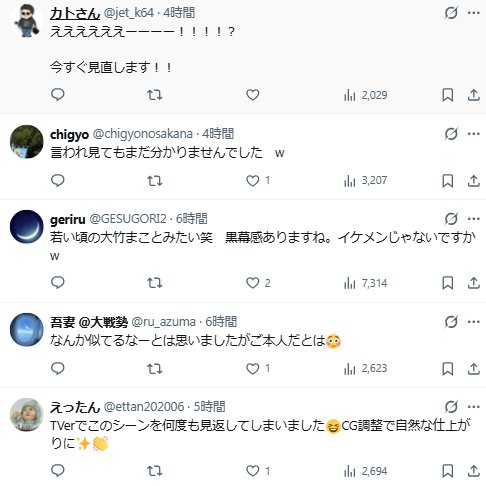Click えったん's profile picture
This screenshot has height=486, width=486.
pos(27,415)
